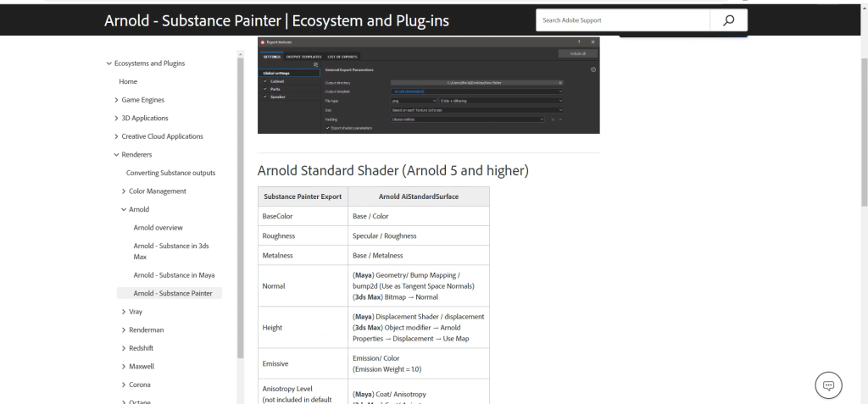This screenshot has height=404, width=868.
Task: Expand the Renderman section
Action: (x=124, y=330)
